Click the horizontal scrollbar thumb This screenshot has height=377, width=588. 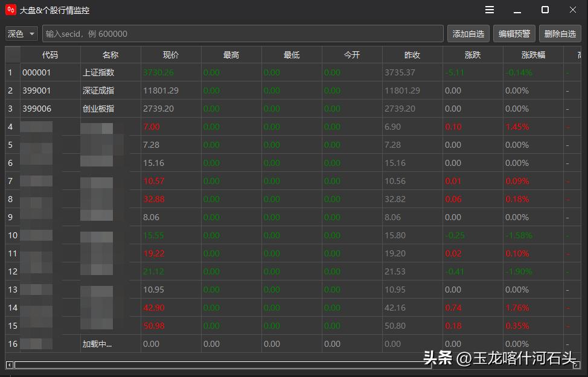pyautogui.click(x=223, y=364)
